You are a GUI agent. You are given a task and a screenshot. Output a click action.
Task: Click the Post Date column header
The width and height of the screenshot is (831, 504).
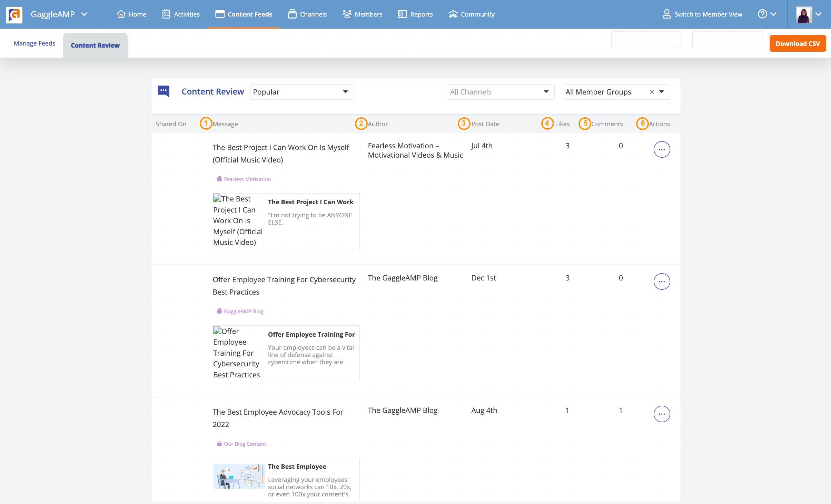(485, 124)
